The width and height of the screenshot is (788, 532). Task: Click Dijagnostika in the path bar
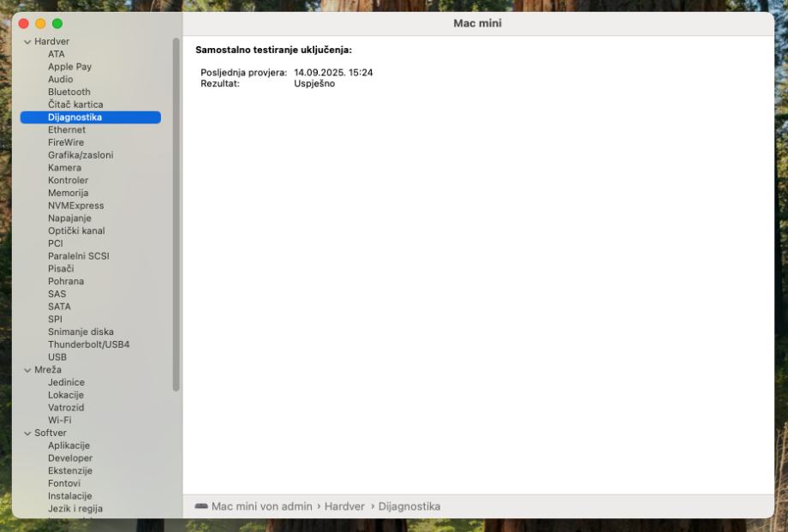pyautogui.click(x=409, y=506)
